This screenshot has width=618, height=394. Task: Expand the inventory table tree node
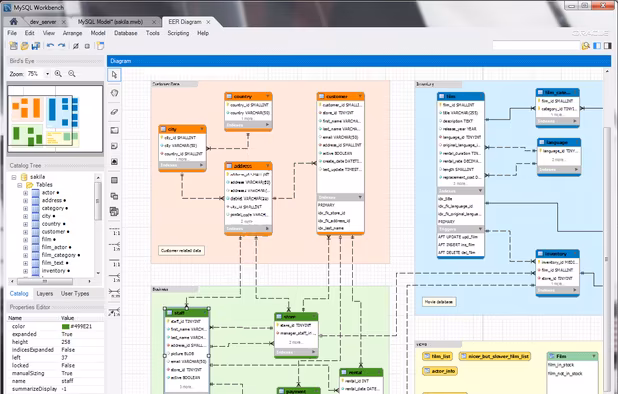point(25,271)
